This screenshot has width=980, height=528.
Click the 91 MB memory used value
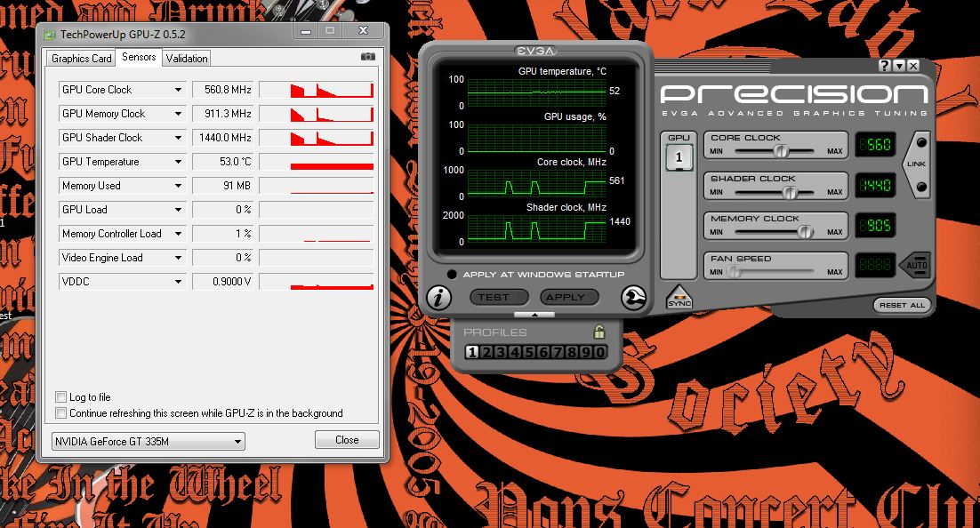click(221, 186)
